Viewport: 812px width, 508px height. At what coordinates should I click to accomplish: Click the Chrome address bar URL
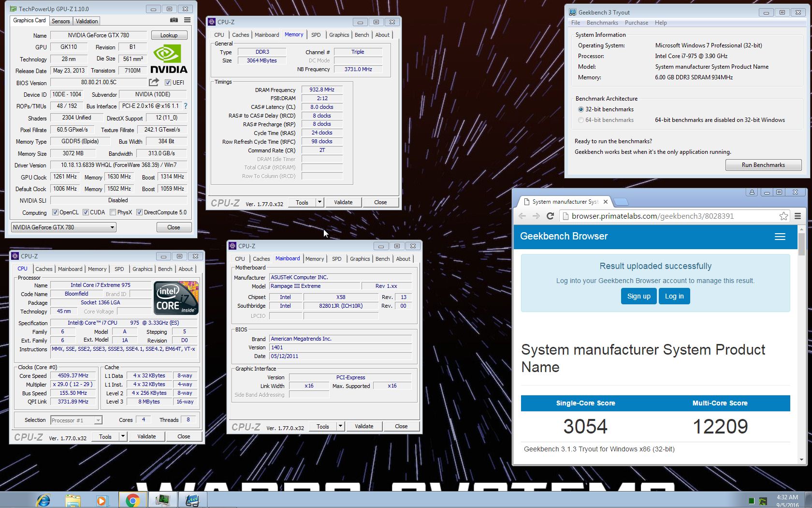click(652, 216)
